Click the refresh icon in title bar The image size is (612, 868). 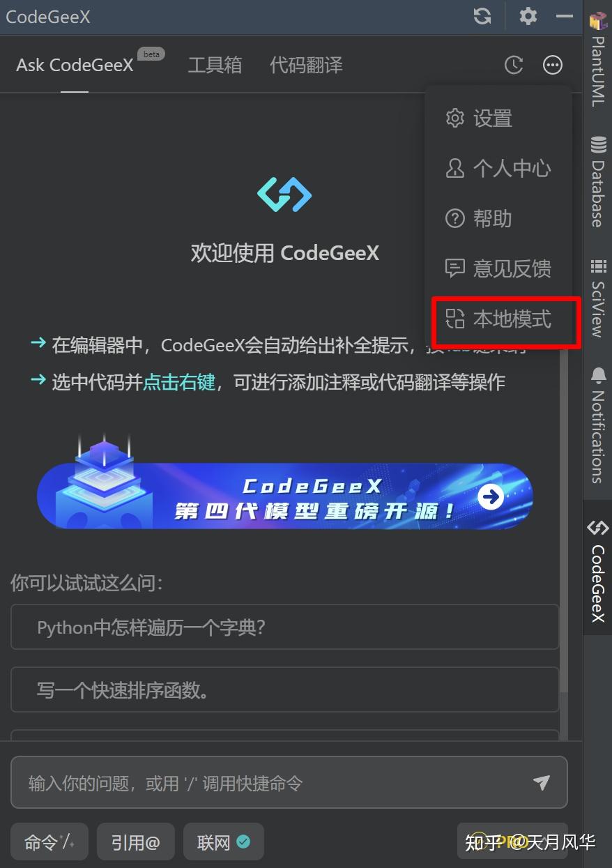[482, 16]
